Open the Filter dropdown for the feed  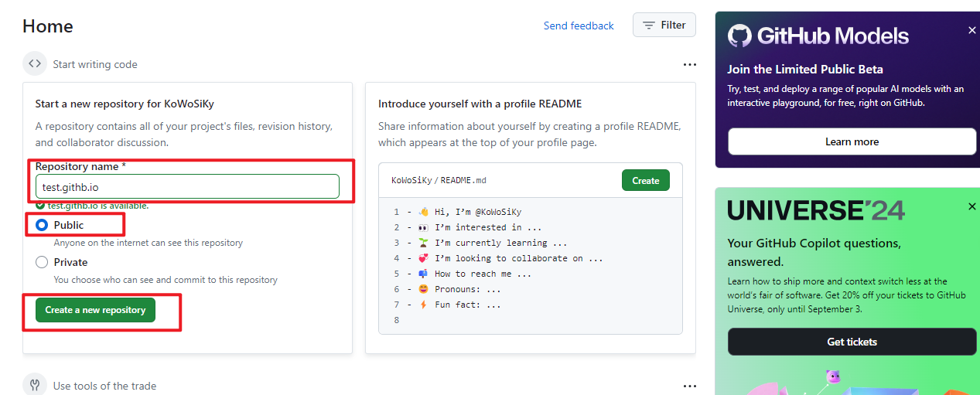pyautogui.click(x=664, y=26)
